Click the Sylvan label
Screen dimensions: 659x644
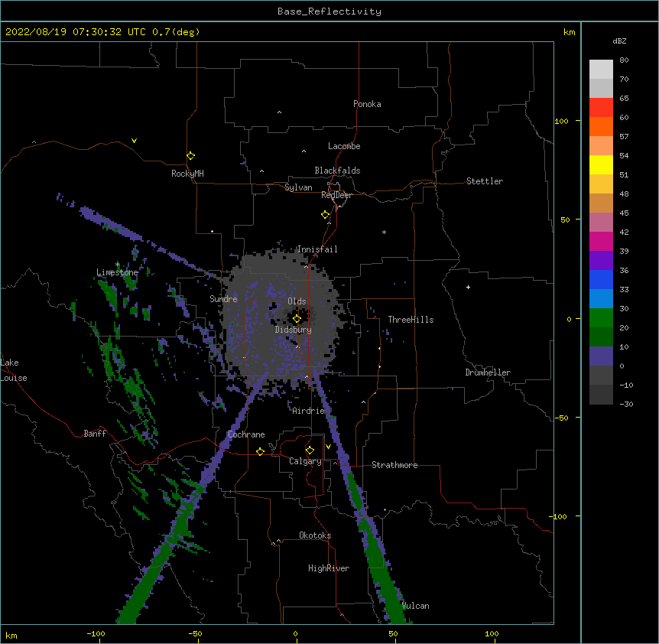298,187
